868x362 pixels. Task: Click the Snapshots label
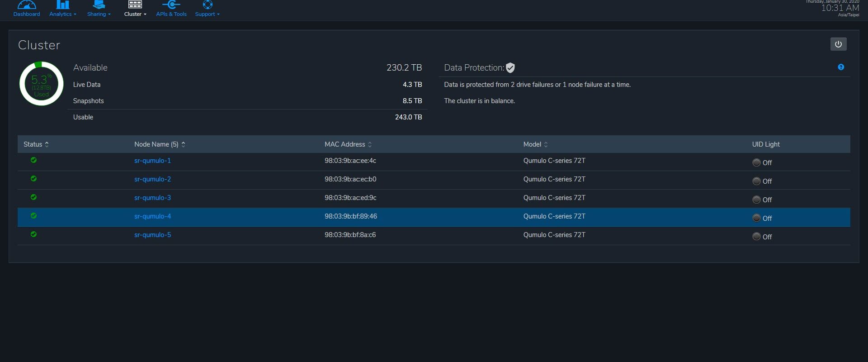(89, 101)
